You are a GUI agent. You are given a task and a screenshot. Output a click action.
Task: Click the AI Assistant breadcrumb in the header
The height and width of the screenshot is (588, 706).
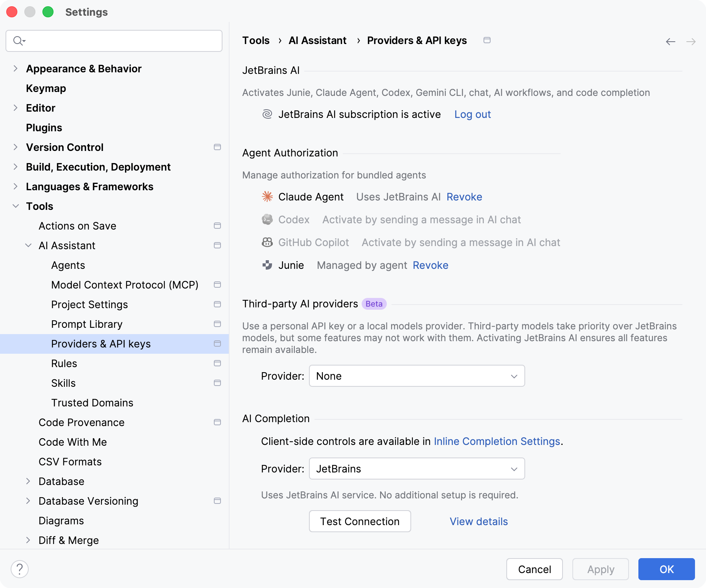[317, 40]
